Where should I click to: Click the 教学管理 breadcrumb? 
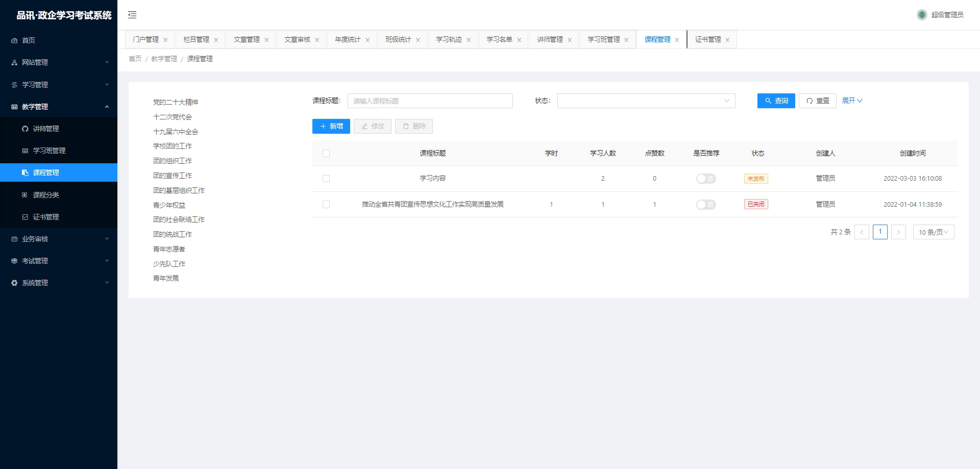(164, 59)
